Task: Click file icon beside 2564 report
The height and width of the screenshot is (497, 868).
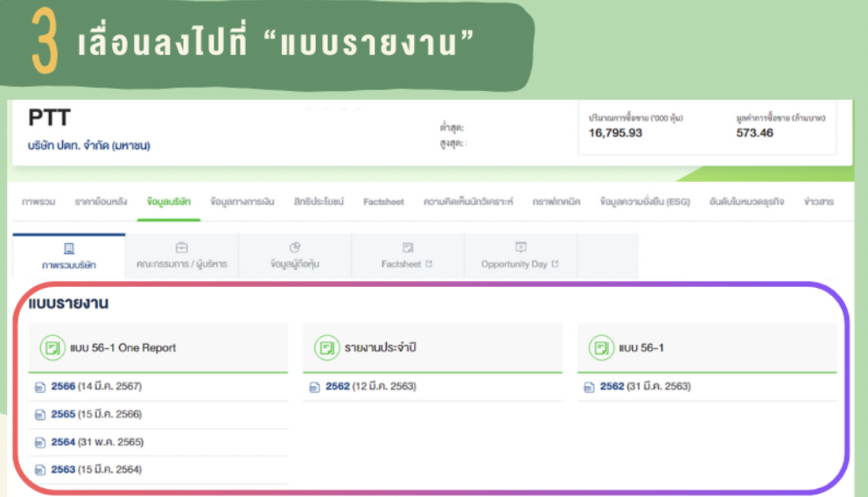Action: (x=40, y=442)
